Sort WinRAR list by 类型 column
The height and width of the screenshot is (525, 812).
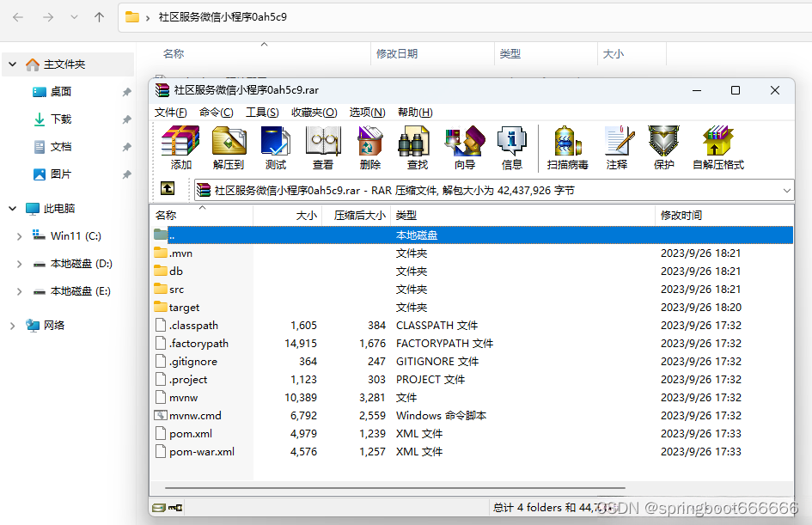click(x=522, y=216)
